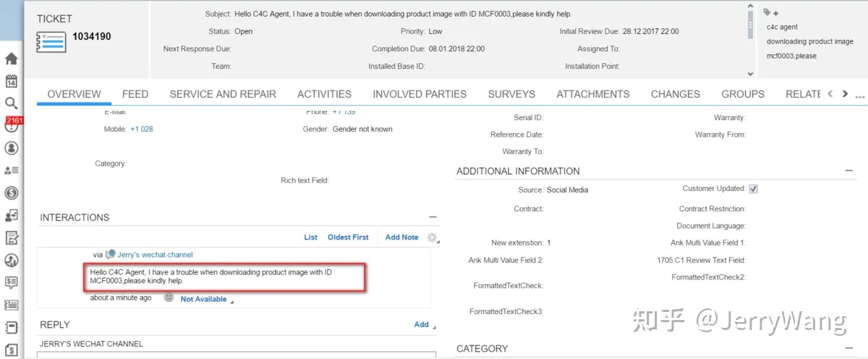The width and height of the screenshot is (868, 359).
Task: Open the interactions settings gear
Action: click(x=433, y=237)
